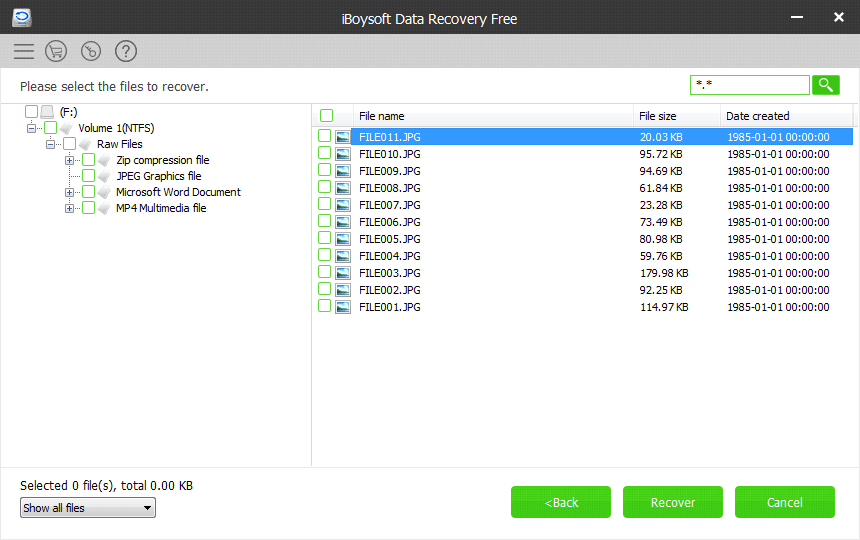860x540 pixels.
Task: Click the drive icon next to (F:)
Action: 47,112
